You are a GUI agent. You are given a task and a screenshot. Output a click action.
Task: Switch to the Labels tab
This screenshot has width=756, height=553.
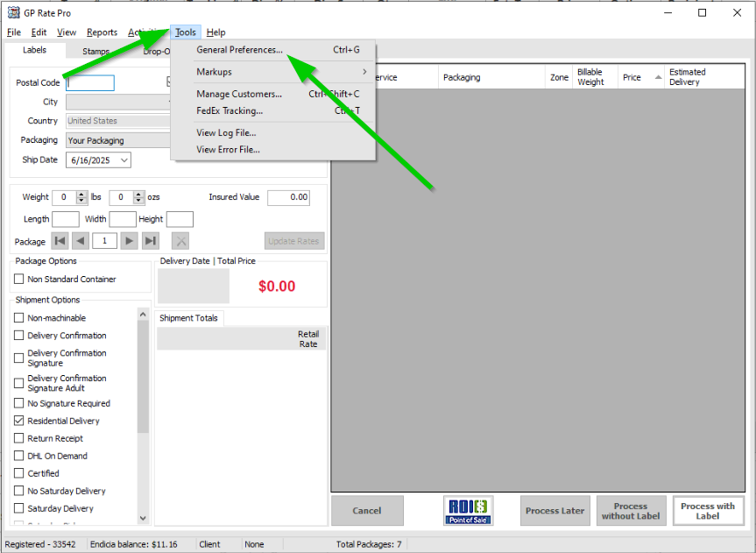[35, 50]
